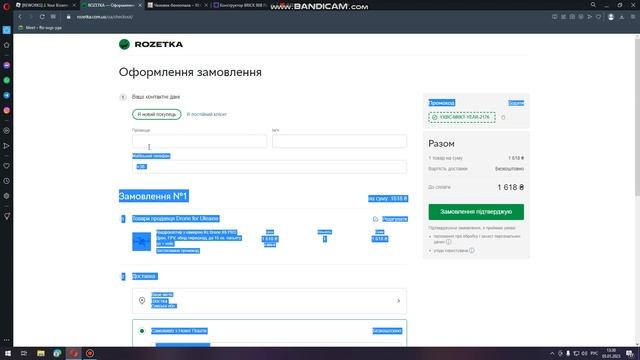This screenshot has height=360, width=640.
Task: Click the search icon in title bar
Action: click(x=593, y=5)
